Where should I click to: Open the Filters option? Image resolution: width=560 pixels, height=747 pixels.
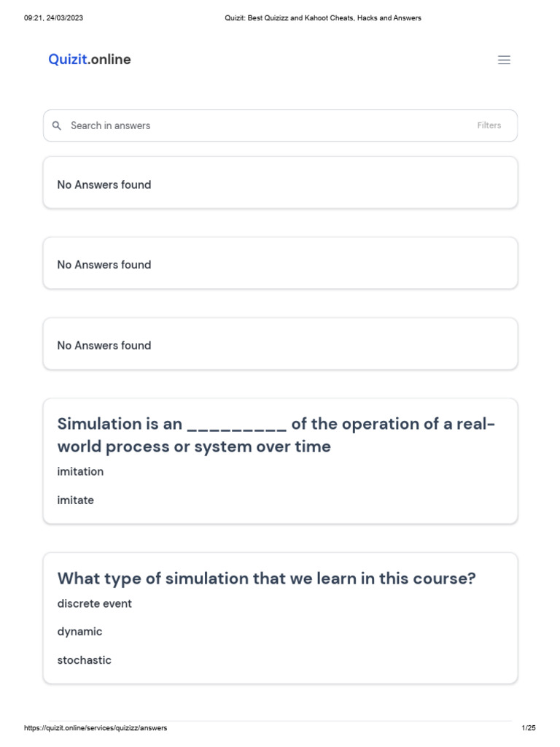[489, 125]
